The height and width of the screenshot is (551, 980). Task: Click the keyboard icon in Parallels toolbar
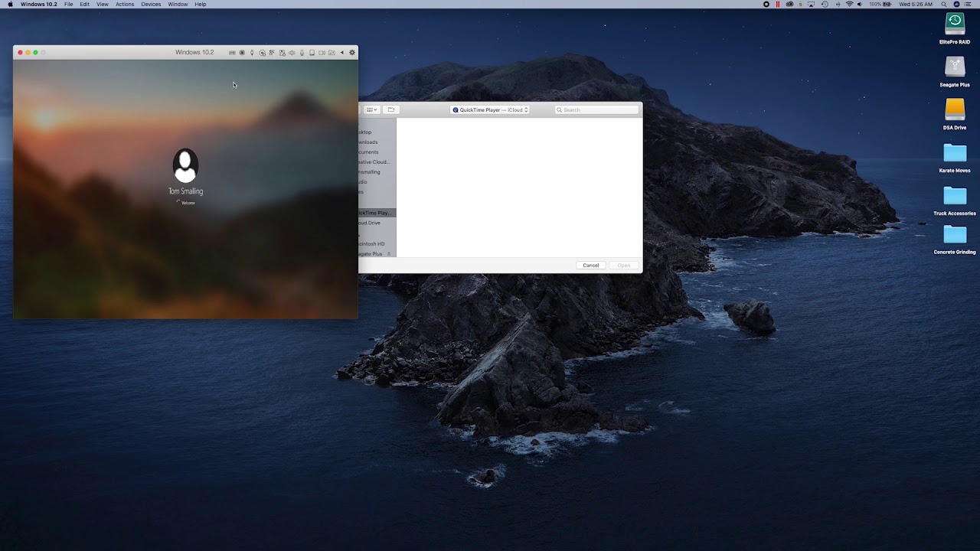(232, 53)
